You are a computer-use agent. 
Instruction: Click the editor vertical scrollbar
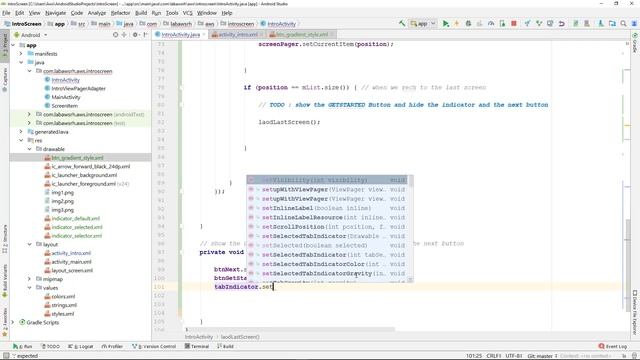628,265
